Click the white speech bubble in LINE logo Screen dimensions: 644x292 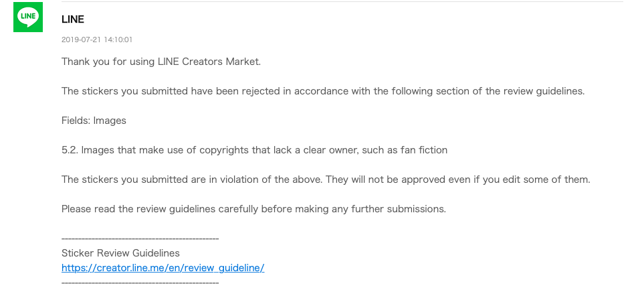(28, 17)
